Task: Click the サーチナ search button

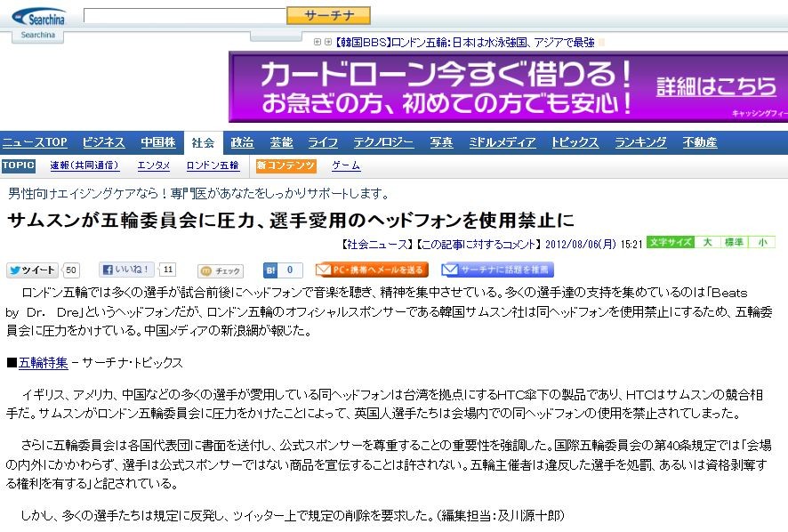Action: [x=329, y=16]
